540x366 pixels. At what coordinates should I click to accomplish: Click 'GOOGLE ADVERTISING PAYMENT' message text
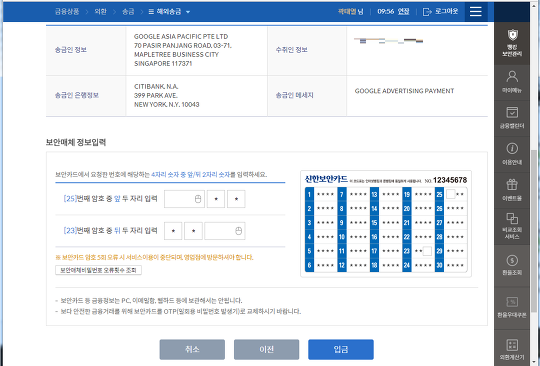coord(404,91)
